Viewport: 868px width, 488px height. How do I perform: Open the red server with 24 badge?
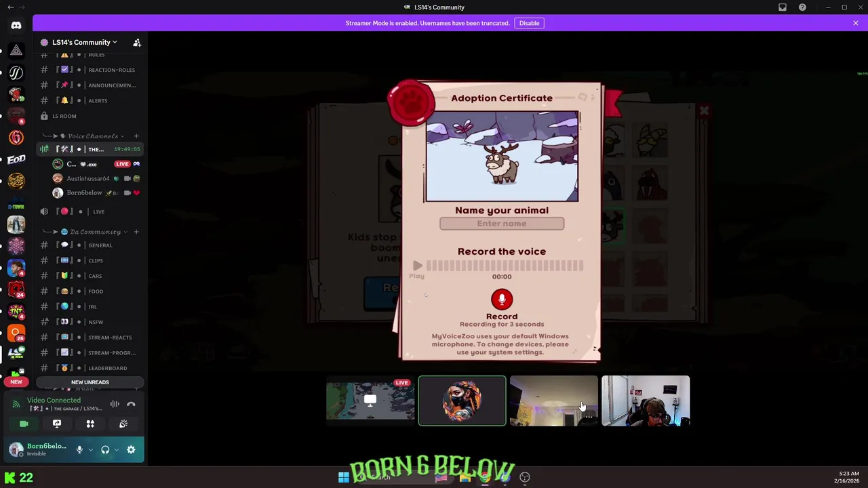[x=16, y=289]
